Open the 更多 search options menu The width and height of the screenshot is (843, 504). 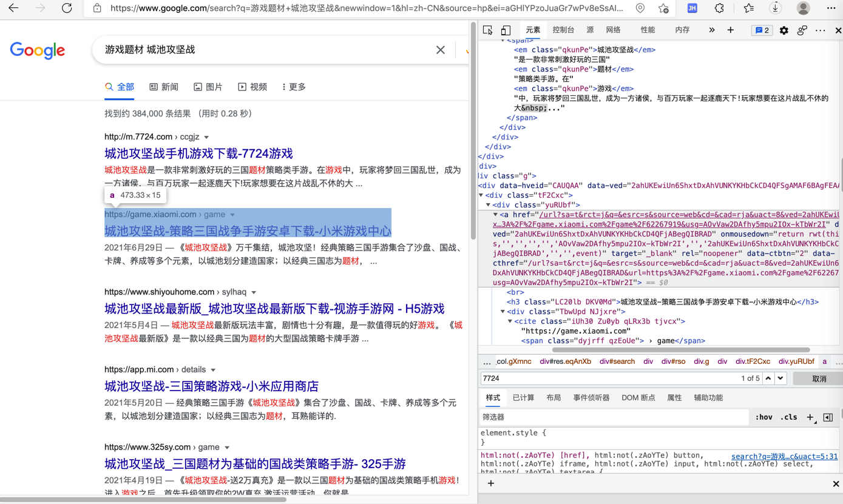point(294,87)
